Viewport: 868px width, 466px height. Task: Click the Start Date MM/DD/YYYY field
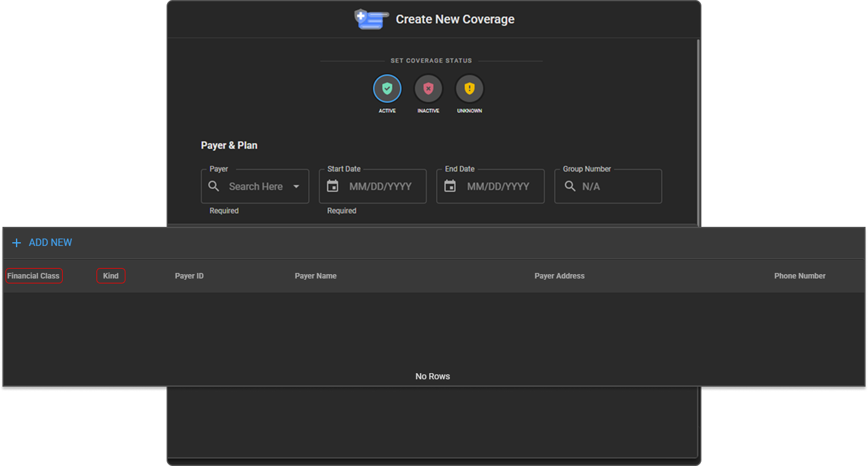pos(373,186)
